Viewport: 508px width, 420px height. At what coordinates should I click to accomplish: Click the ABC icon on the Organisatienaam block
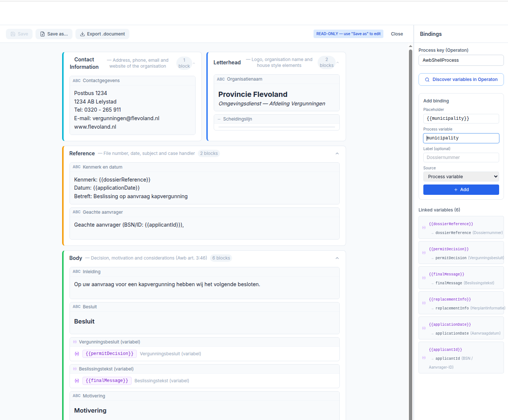[x=221, y=79]
